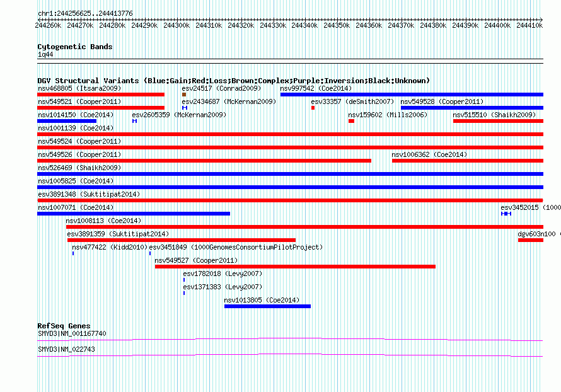Click the DGV Structural Variants track heading
The width and height of the screenshot is (561, 392).
click(234, 81)
